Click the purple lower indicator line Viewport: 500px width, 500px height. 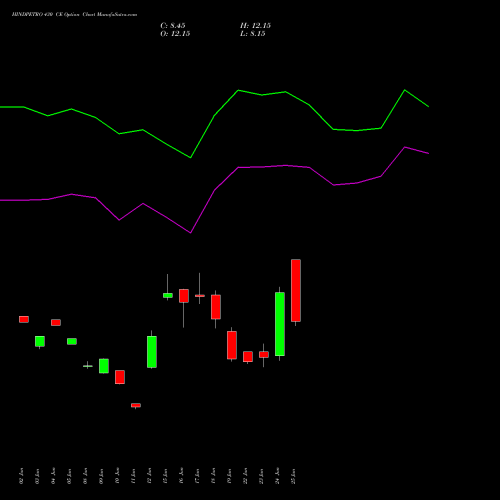[x=214, y=190]
